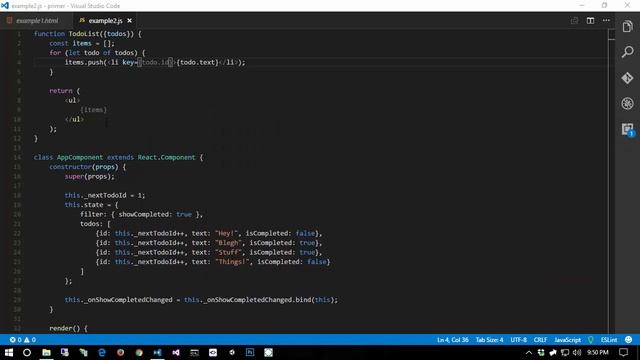Viewport: 640px width, 360px height.
Task: Click 'TodoList' in the function declaration line
Action: coord(84,34)
